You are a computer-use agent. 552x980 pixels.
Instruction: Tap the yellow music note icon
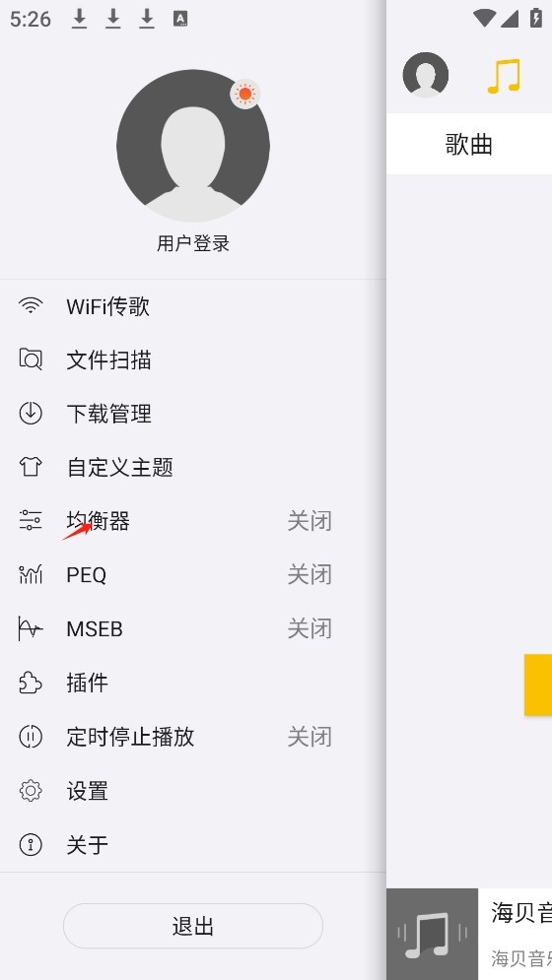coord(504,76)
